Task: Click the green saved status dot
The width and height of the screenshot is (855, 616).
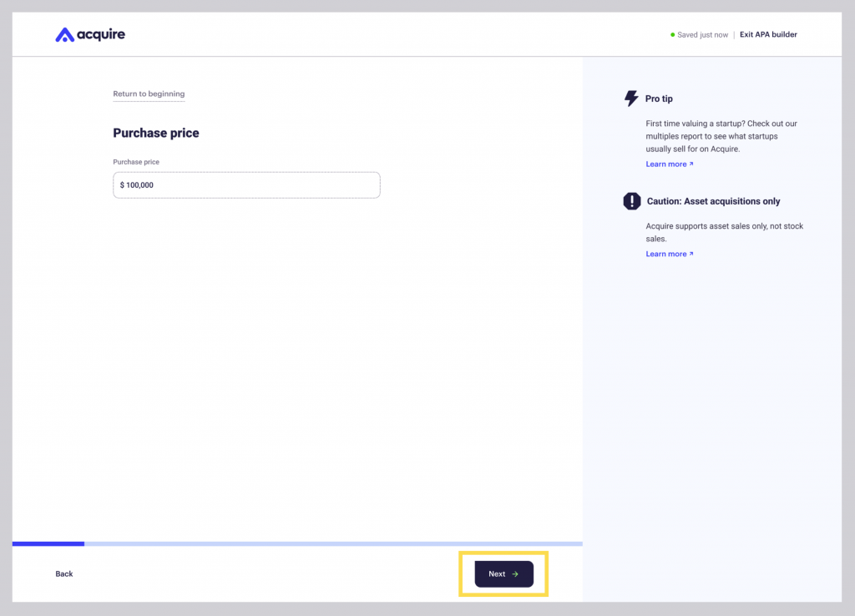Action: (x=672, y=35)
